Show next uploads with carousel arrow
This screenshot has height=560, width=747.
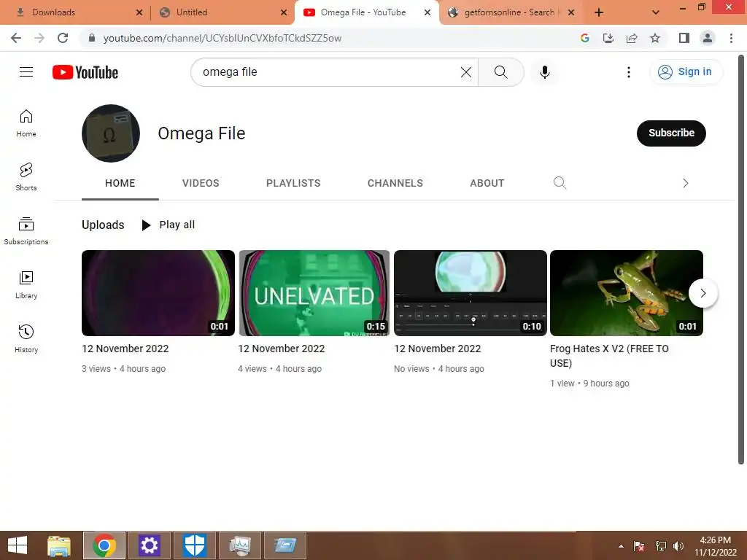tap(703, 293)
